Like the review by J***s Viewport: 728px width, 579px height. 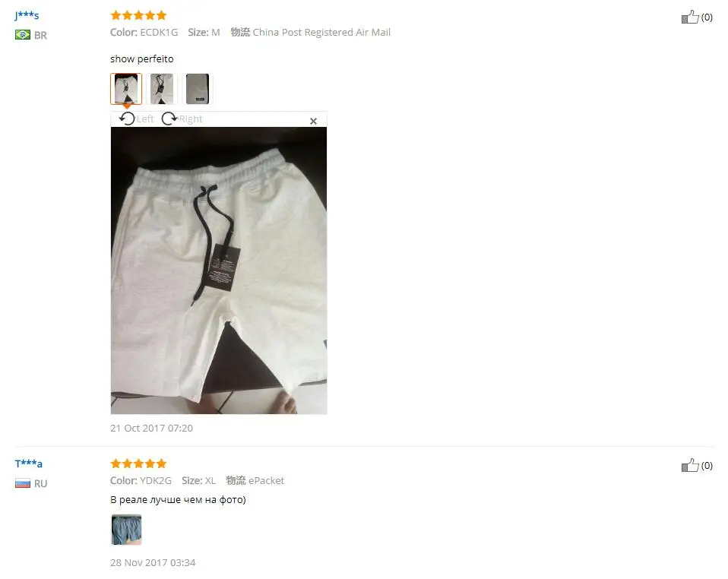tap(690, 17)
